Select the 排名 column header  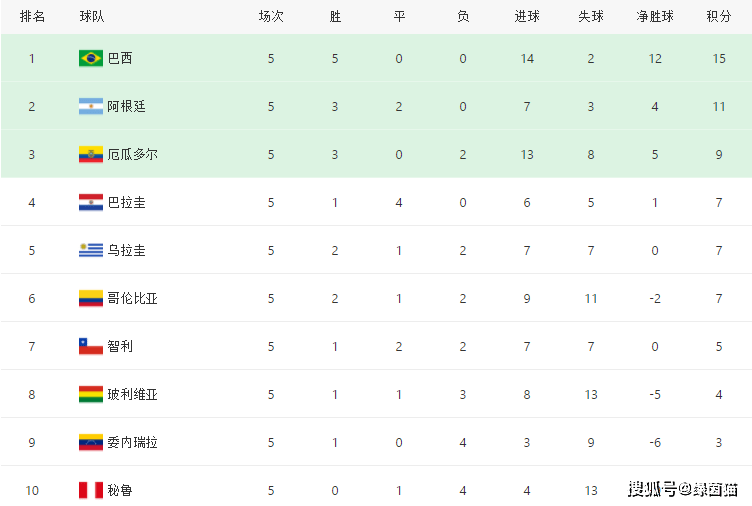point(32,16)
